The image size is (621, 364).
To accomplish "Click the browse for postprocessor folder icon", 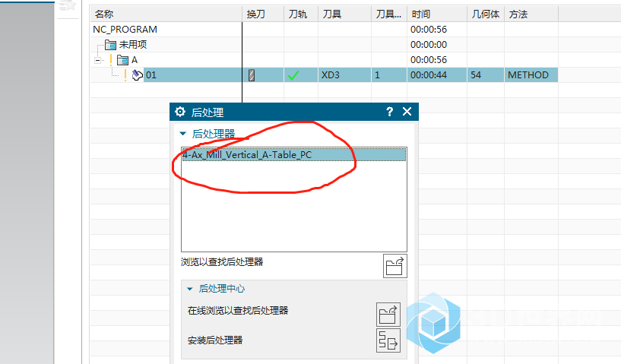I will (x=394, y=266).
